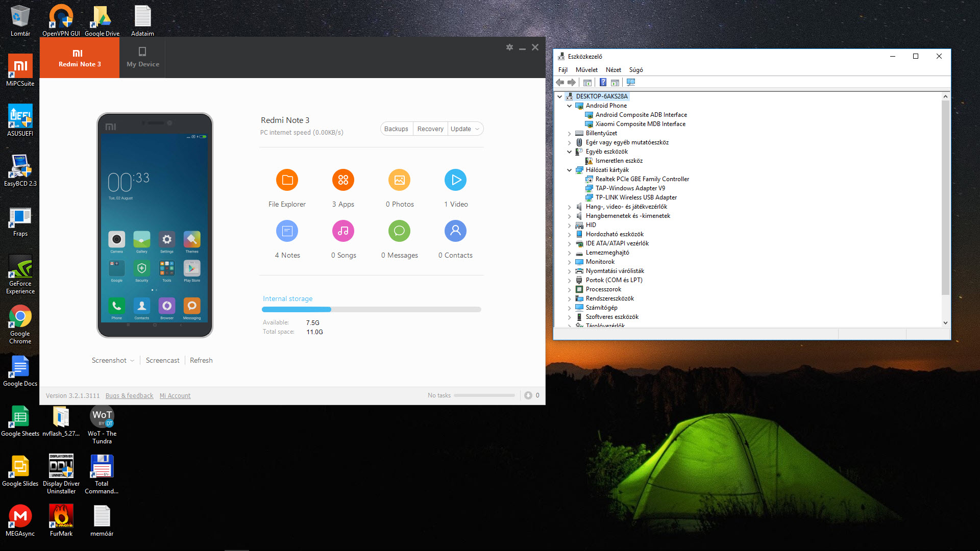Expand the Monitorok node
The width and height of the screenshot is (980, 551).
pos(570,262)
